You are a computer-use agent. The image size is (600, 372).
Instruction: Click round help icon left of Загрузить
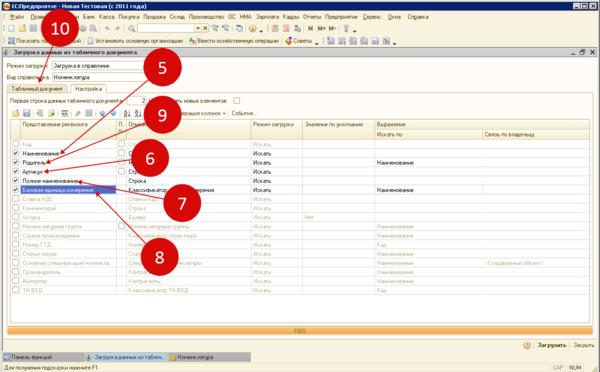tap(527, 345)
